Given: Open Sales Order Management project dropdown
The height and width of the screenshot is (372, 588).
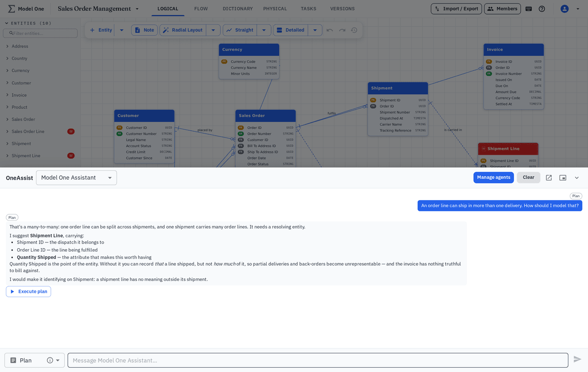Looking at the screenshot, I should click(x=137, y=9).
